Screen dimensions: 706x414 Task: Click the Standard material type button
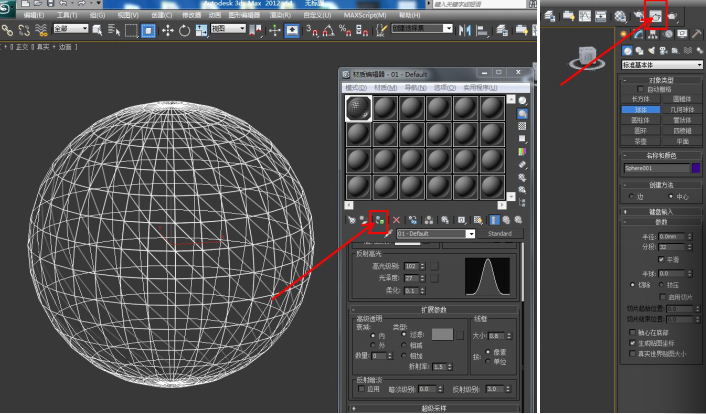coord(499,233)
